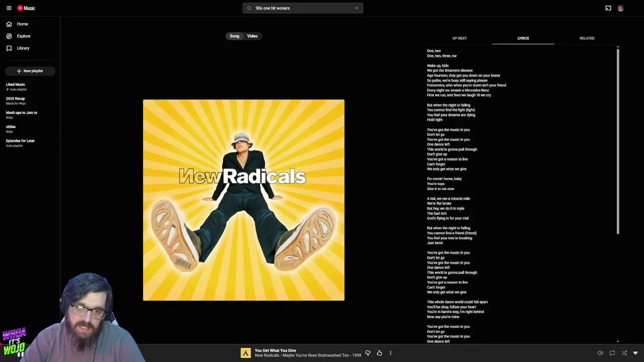644x362 pixels.
Task: Open the song's three-dot menu
Action: pos(390,353)
